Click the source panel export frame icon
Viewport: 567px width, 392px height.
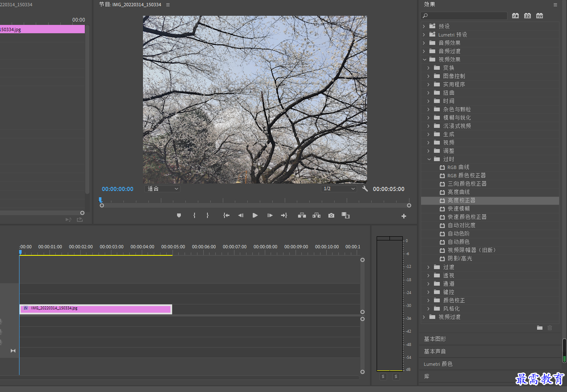click(80, 219)
